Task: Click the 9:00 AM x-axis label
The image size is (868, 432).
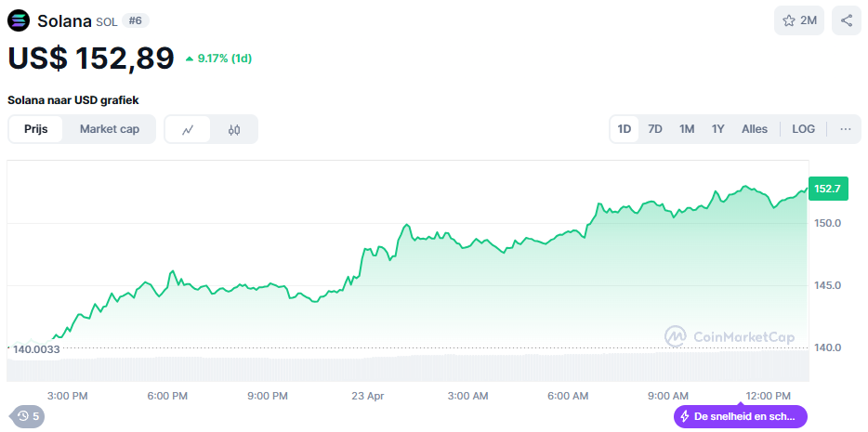Action: click(668, 396)
